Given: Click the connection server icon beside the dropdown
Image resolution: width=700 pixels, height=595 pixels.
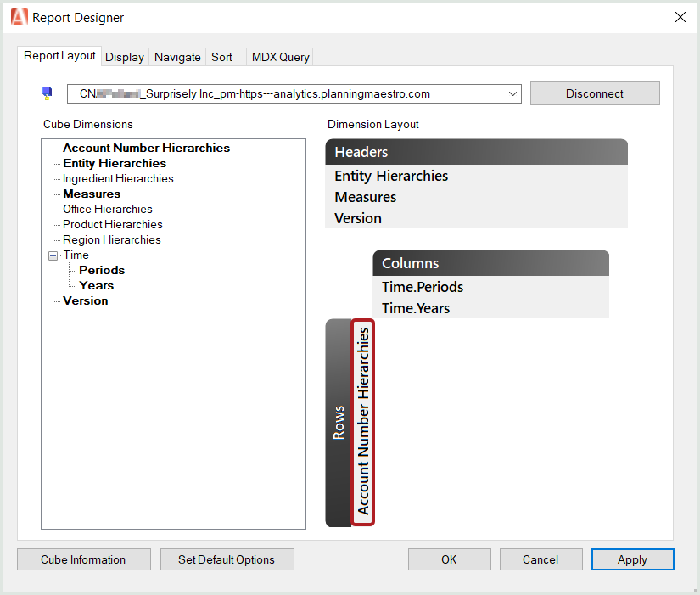Looking at the screenshot, I should pos(47,93).
